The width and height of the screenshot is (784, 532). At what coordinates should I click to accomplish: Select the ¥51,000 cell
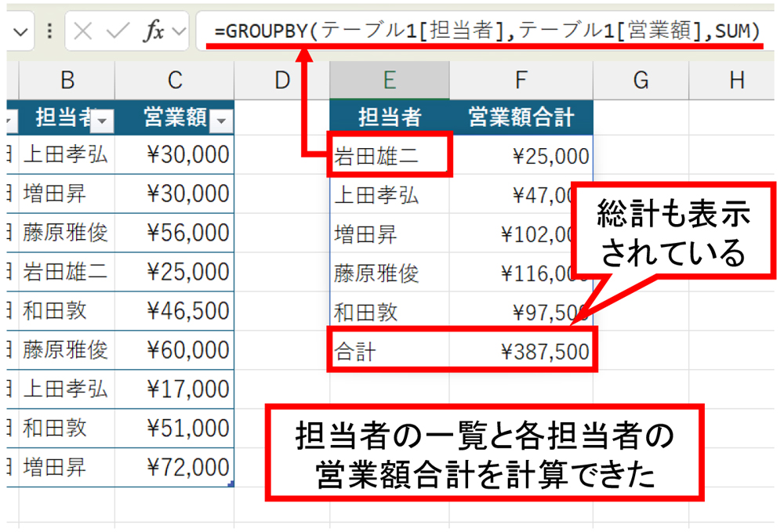(x=175, y=428)
